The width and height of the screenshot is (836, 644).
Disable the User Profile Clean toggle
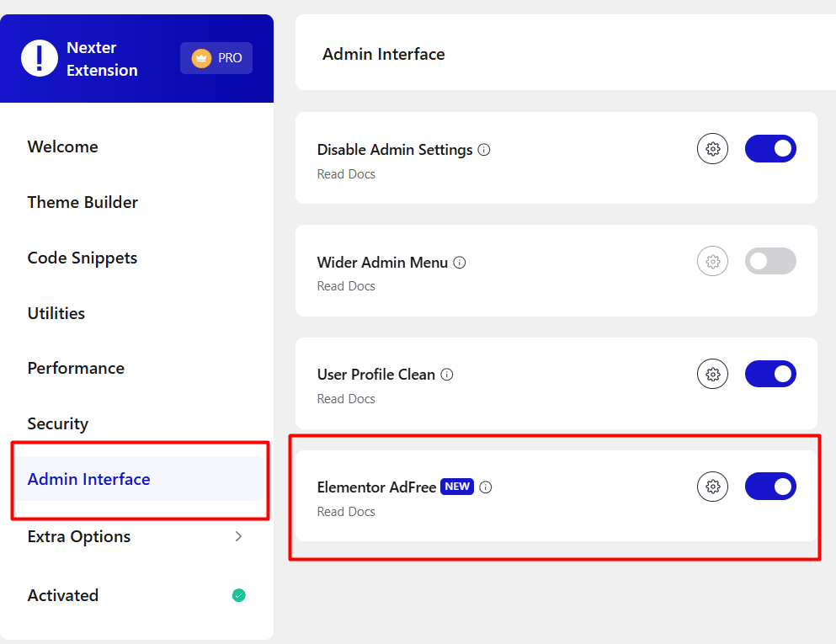point(770,374)
